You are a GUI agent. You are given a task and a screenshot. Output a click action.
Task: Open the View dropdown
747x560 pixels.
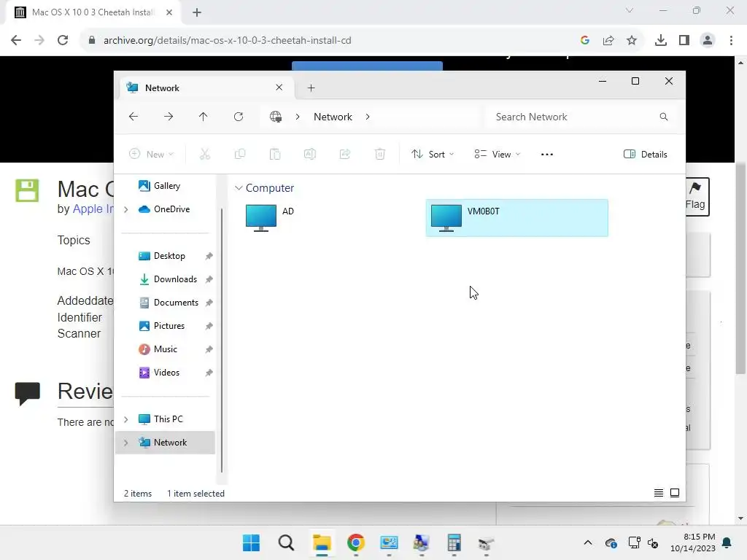(x=498, y=155)
